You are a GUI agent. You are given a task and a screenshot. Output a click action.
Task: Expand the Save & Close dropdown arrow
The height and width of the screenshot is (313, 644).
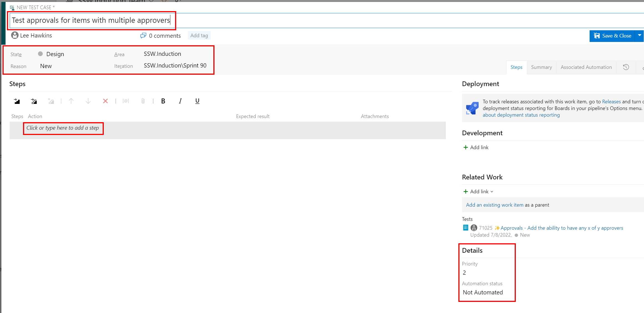[x=639, y=36]
